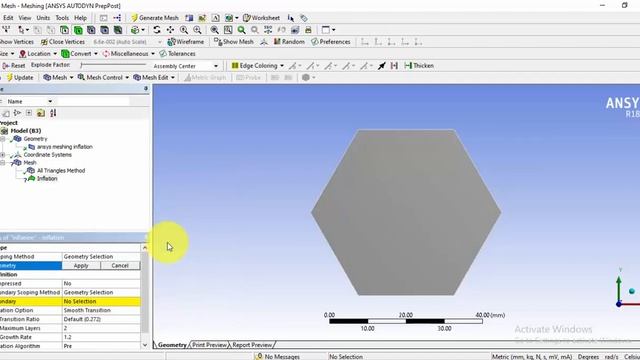
Task: Select All Triangles Method tree item
Action: pos(61,171)
